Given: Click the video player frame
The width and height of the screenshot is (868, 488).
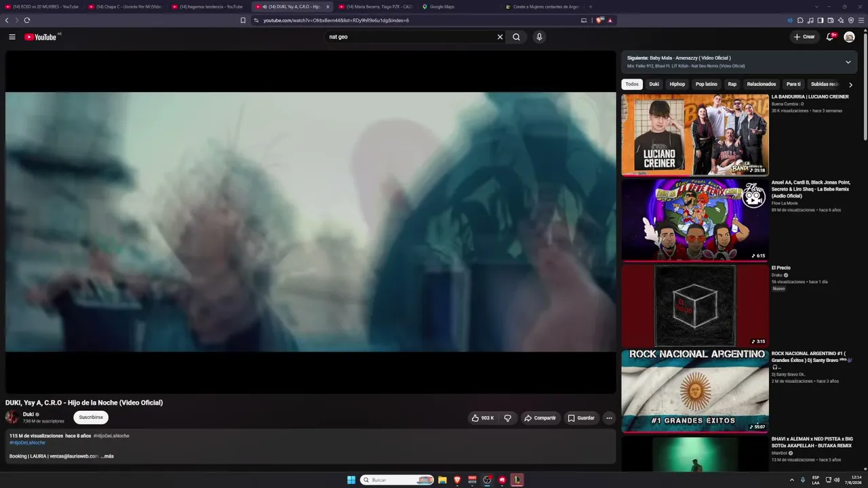Looking at the screenshot, I should coord(311,222).
